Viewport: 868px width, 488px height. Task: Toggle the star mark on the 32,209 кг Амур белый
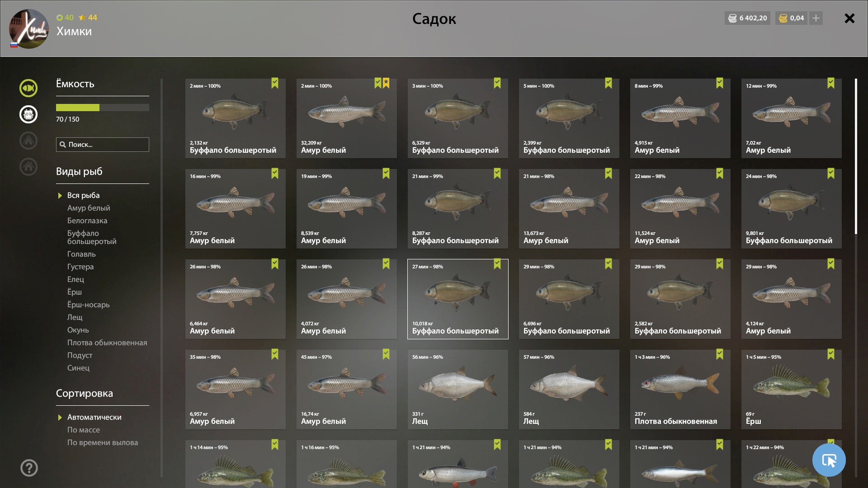pos(386,83)
